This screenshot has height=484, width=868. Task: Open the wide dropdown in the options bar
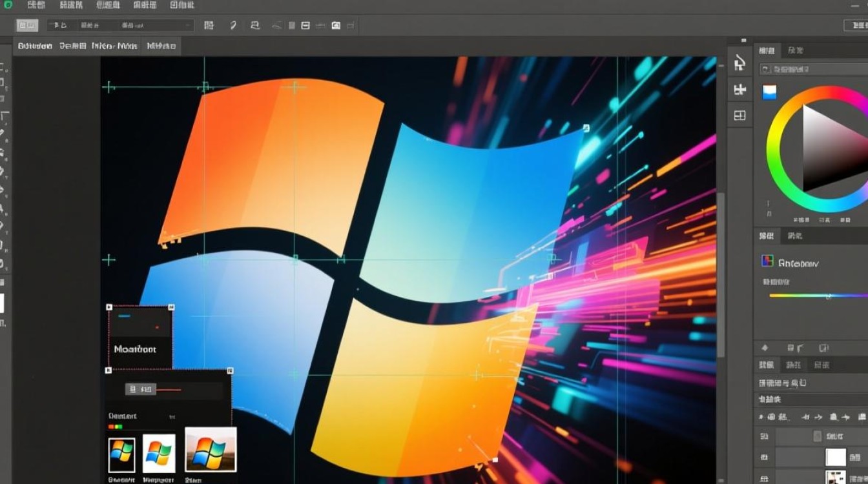[136, 26]
